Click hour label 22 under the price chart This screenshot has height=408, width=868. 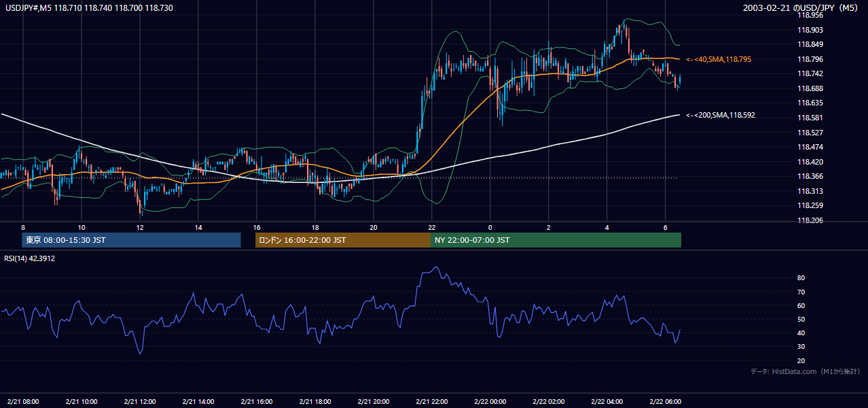coord(432,226)
